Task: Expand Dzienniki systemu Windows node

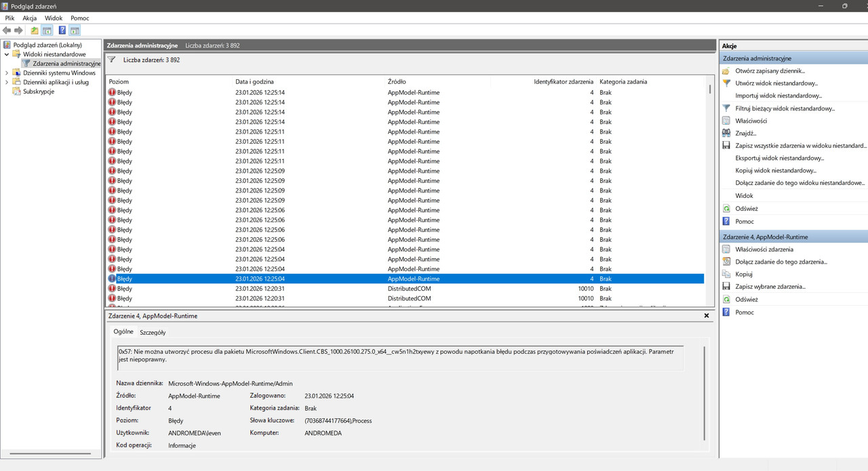Action: coord(7,73)
